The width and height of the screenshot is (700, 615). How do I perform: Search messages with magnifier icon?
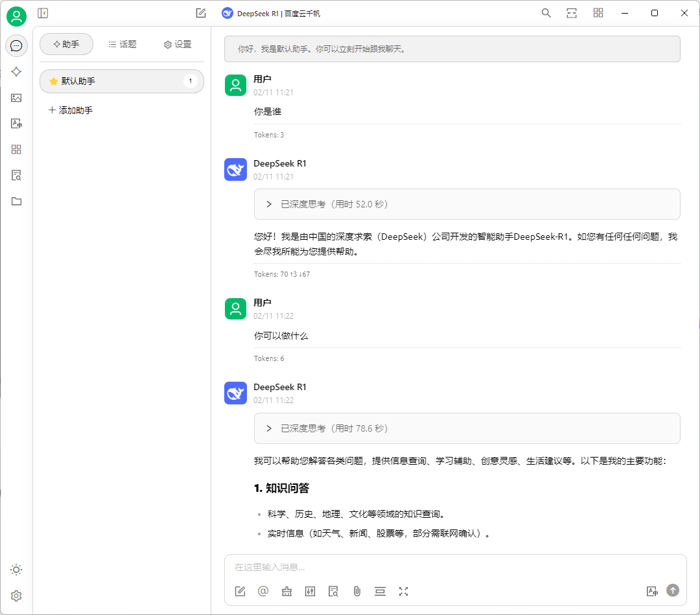pyautogui.click(x=546, y=13)
